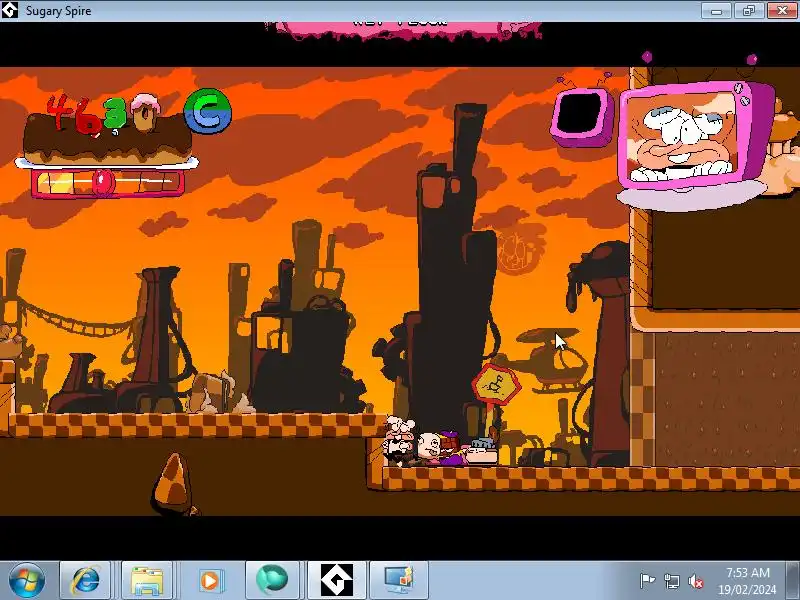Viewport: 800px width, 600px height.
Task: Click the candy corn cone enemy
Action: 174,484
